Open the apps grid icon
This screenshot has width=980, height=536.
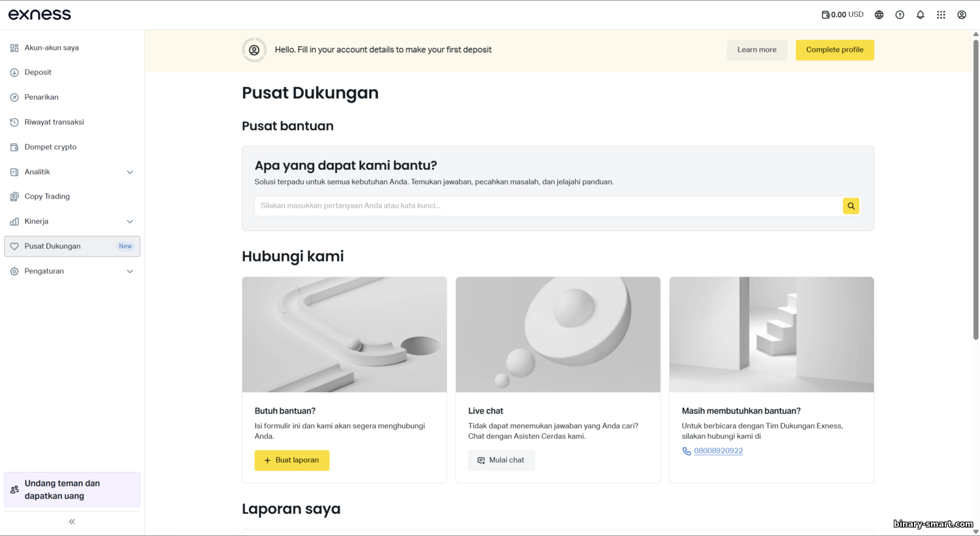(941, 15)
